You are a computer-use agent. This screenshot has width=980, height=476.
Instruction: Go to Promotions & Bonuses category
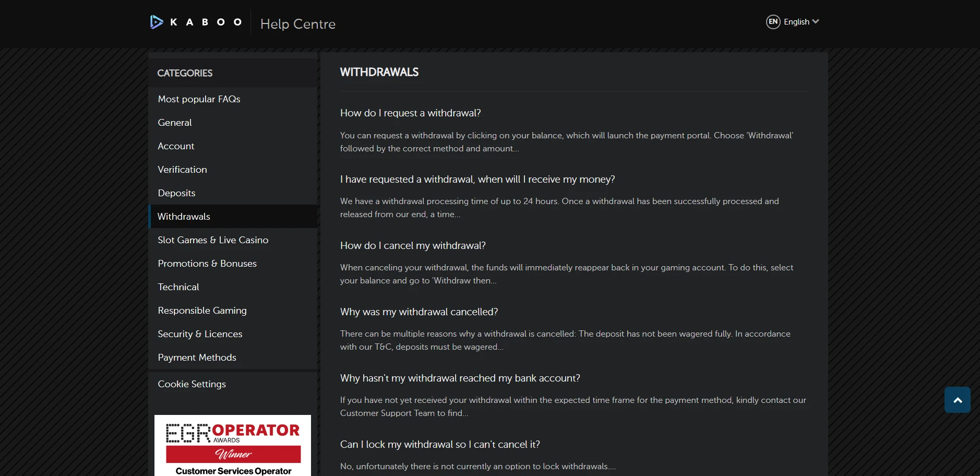(233, 264)
